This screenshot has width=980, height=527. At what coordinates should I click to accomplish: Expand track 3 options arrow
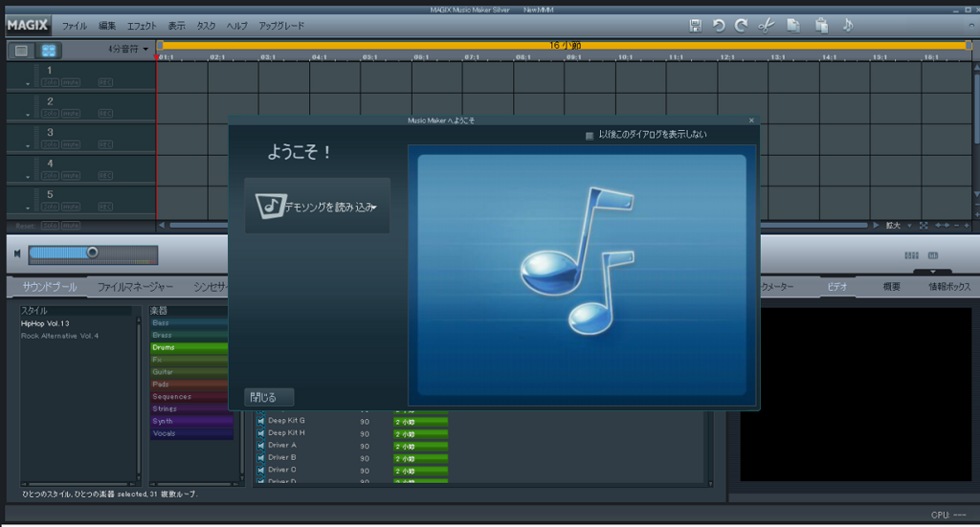pyautogui.click(x=28, y=146)
